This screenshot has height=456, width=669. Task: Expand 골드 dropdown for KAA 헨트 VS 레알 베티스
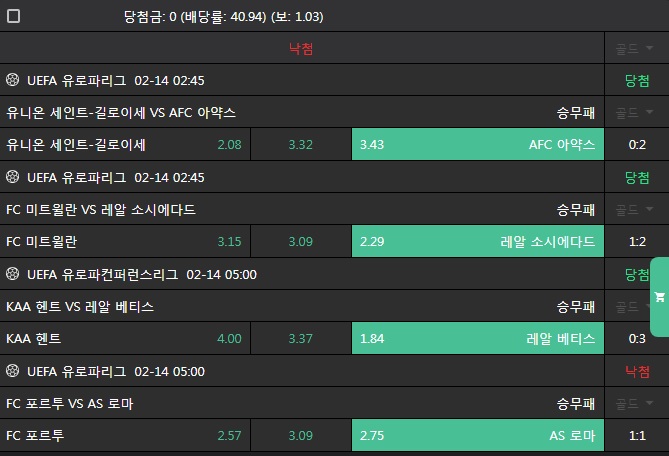coord(636,307)
